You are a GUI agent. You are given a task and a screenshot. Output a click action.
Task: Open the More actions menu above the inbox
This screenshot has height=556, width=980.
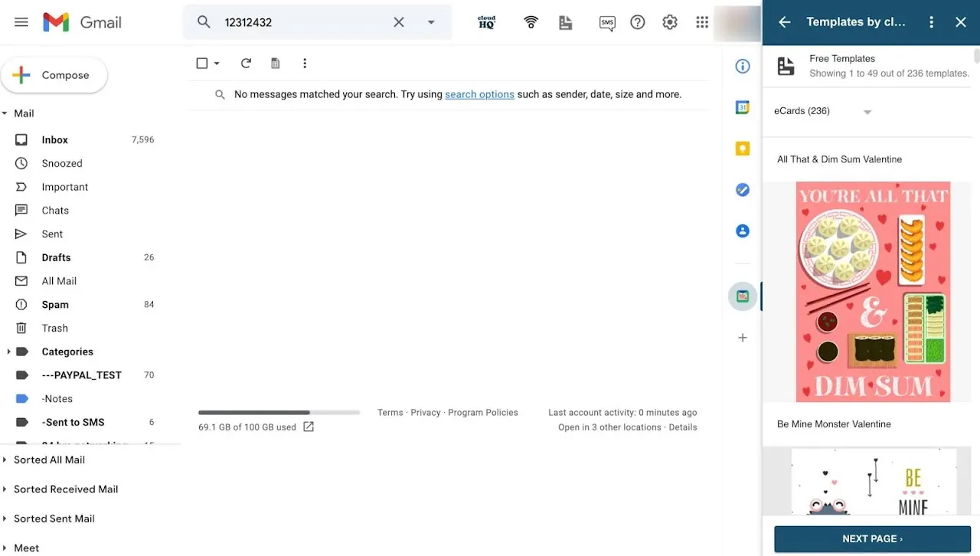[x=305, y=63]
